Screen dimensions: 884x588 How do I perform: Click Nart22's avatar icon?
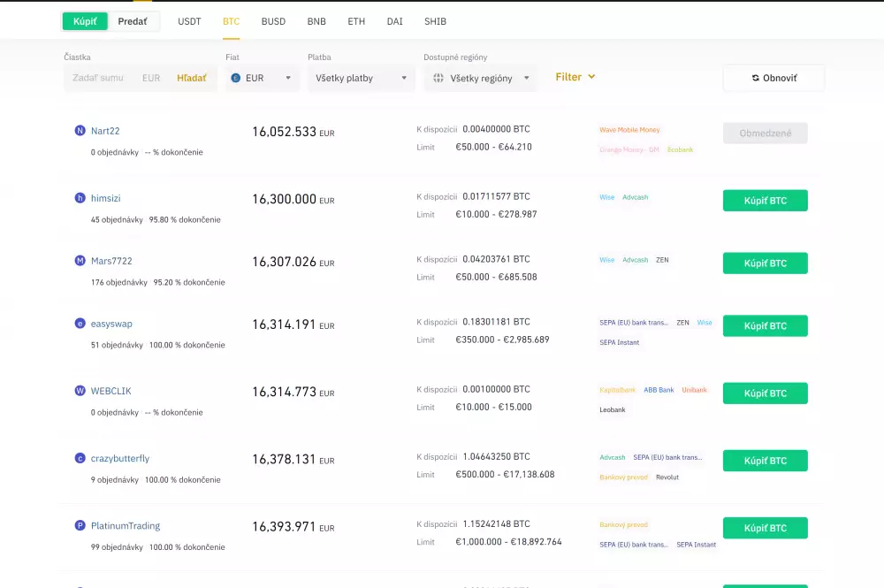[x=80, y=130]
